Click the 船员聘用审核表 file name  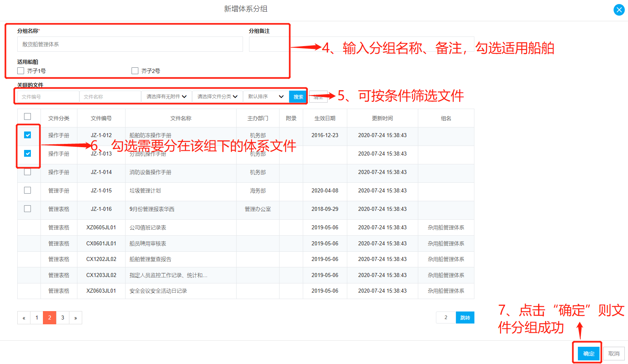pyautogui.click(x=148, y=244)
